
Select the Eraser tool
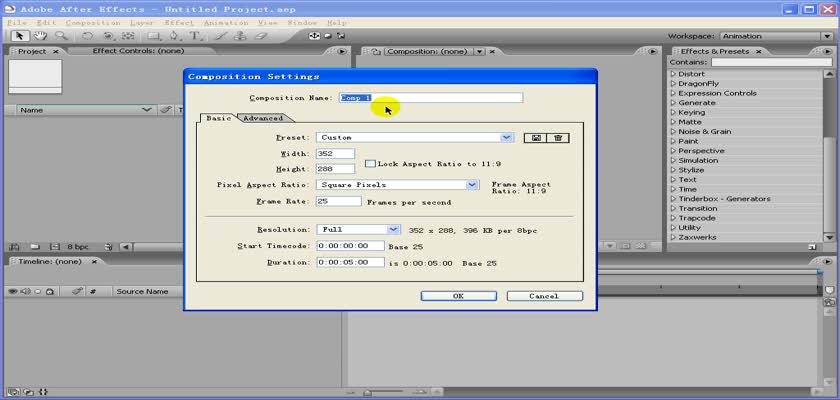260,36
